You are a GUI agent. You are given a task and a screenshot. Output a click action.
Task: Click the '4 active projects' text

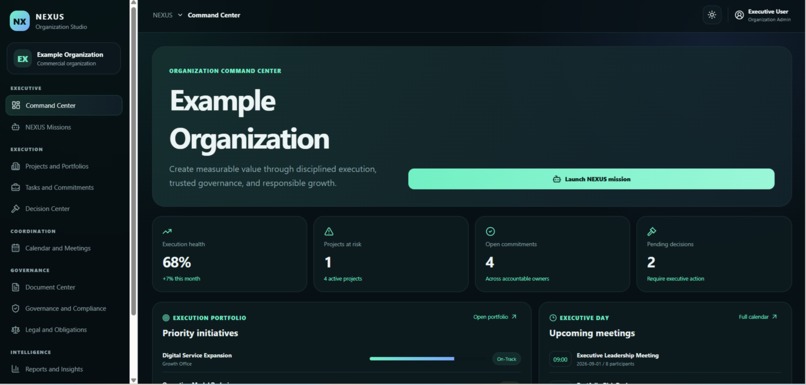(x=343, y=279)
